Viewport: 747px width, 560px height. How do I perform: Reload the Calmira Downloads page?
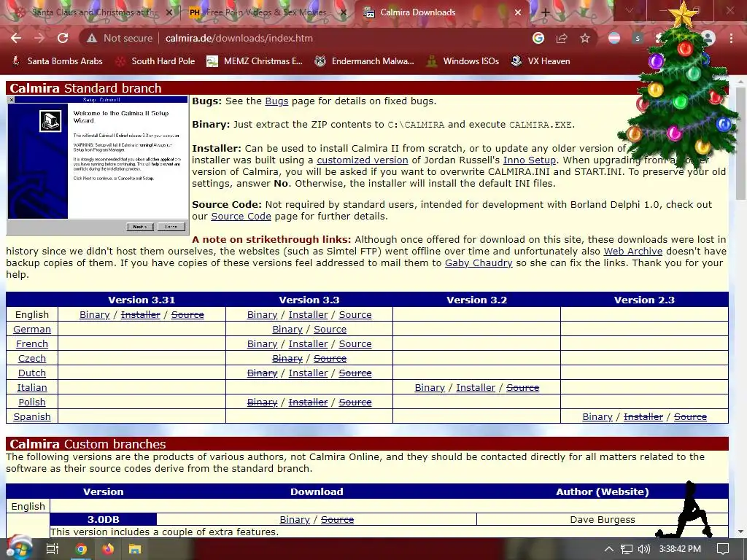[63, 38]
